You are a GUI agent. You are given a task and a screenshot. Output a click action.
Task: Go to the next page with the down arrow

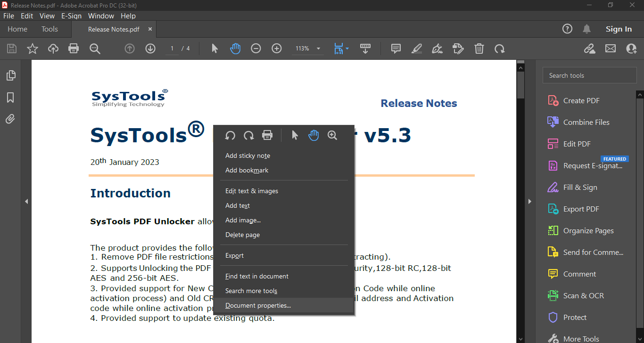coord(150,49)
